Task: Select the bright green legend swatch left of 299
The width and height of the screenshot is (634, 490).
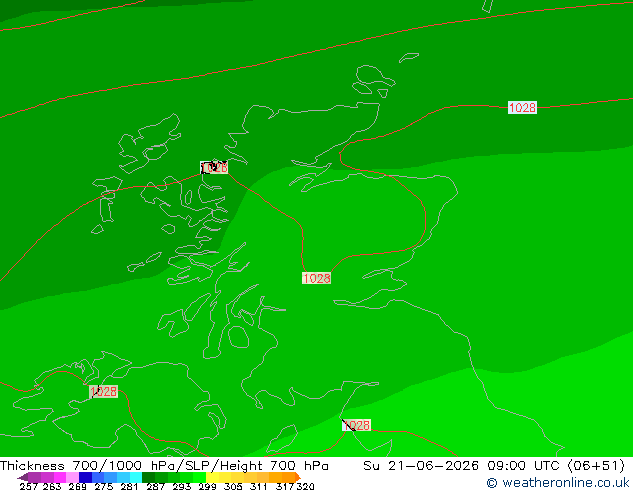Action: tap(199, 477)
